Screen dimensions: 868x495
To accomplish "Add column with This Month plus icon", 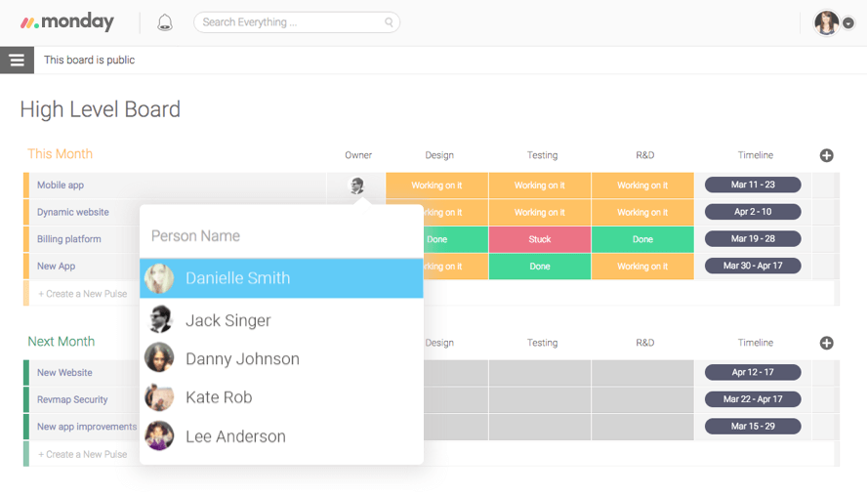I will point(826,155).
